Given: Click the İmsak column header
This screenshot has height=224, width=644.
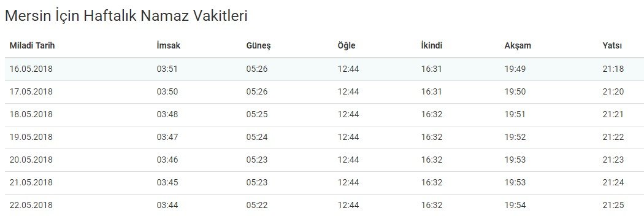Looking at the screenshot, I should click(169, 45).
